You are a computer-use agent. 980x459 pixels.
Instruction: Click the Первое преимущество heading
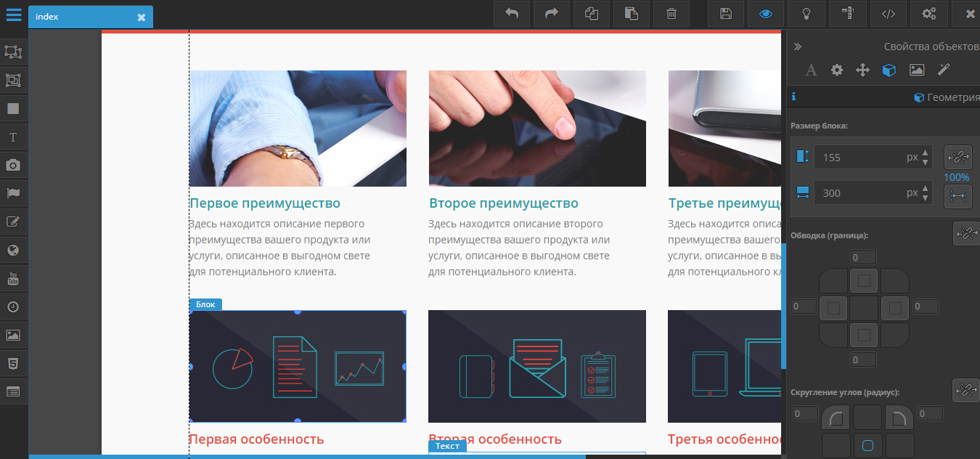pyautogui.click(x=265, y=203)
